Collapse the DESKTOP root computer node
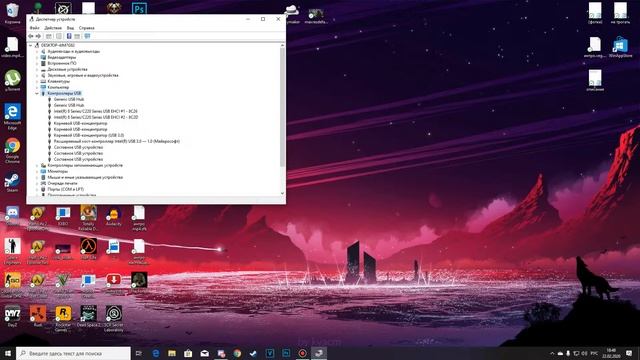This screenshot has height=360, width=640. coord(31,45)
